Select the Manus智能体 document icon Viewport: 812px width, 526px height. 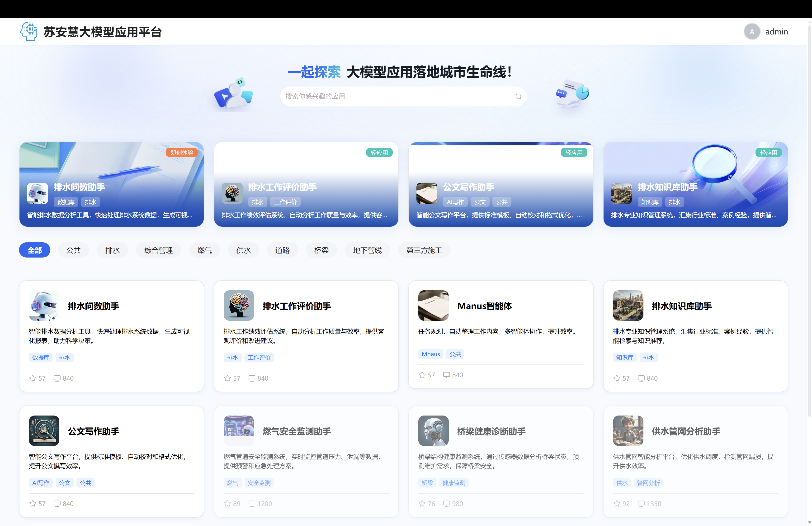[433, 306]
